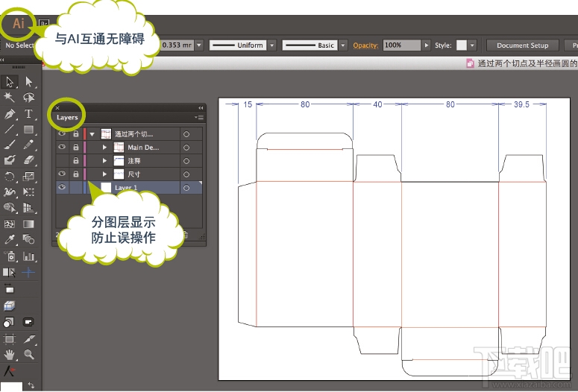
Task: Select the Column Graph tool
Action: coord(28,256)
